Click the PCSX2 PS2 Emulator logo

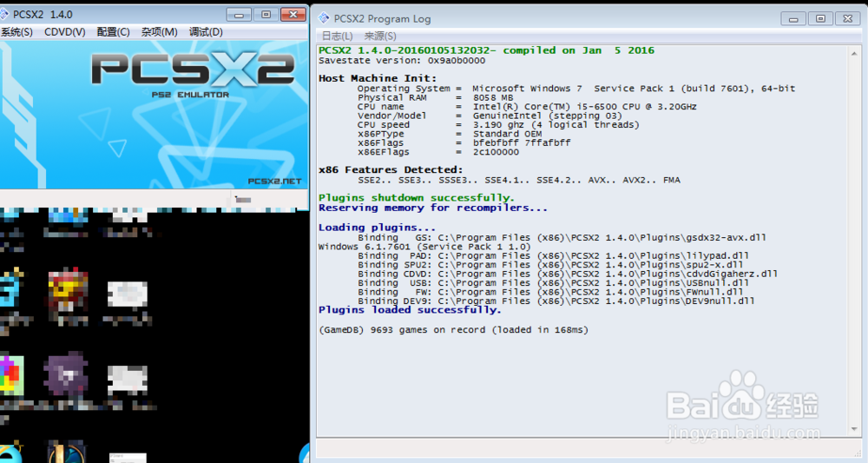tap(192, 76)
